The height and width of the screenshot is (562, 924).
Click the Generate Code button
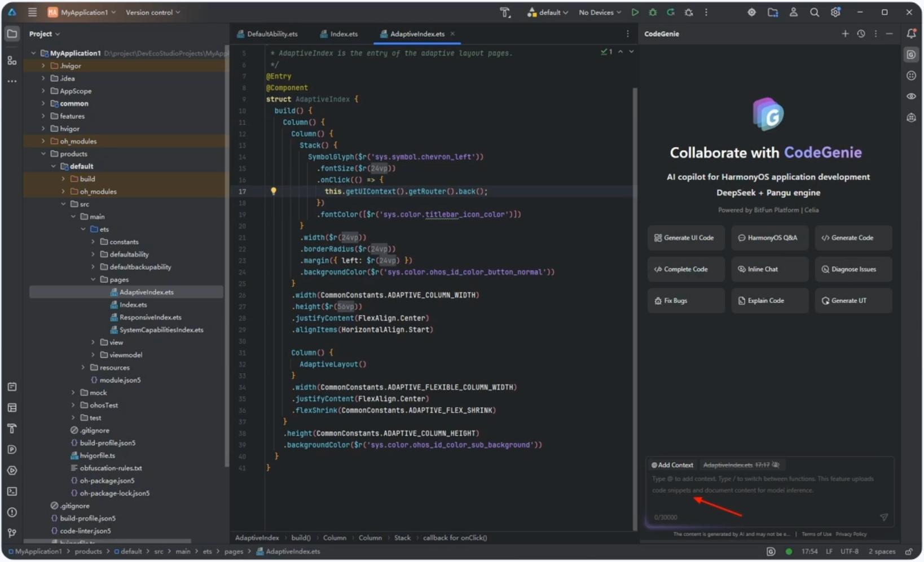853,238
